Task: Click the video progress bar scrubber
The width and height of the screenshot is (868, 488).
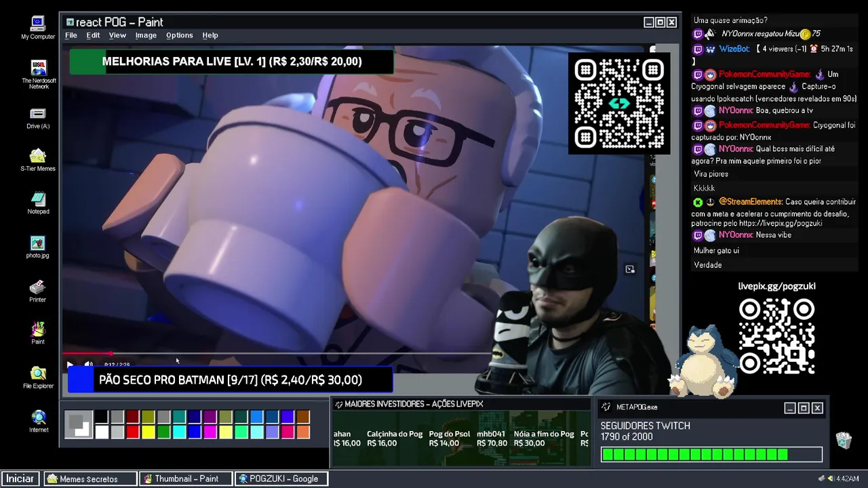Action: (x=111, y=353)
